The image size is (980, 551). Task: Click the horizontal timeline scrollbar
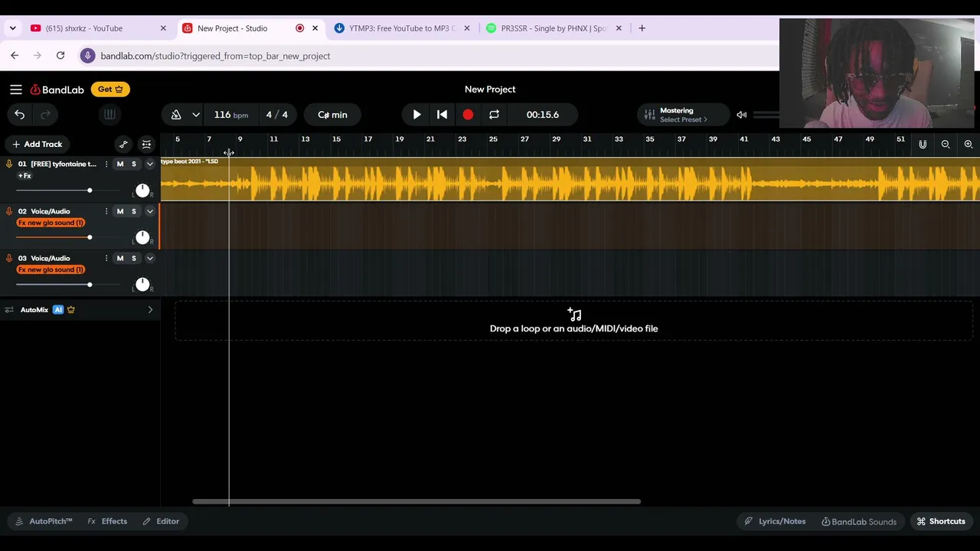[416, 502]
